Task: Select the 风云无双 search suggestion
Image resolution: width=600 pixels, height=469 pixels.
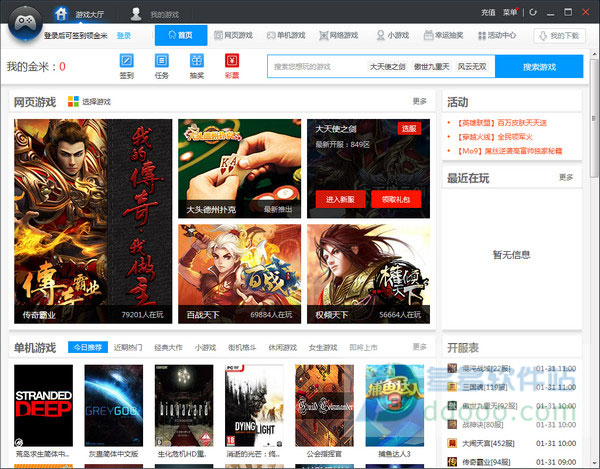Action: tap(472, 67)
